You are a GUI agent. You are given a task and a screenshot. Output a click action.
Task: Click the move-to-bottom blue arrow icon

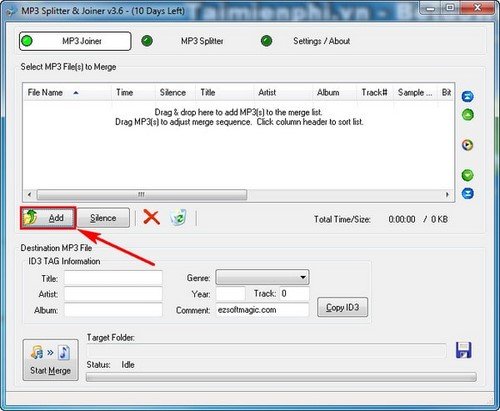coord(468,193)
